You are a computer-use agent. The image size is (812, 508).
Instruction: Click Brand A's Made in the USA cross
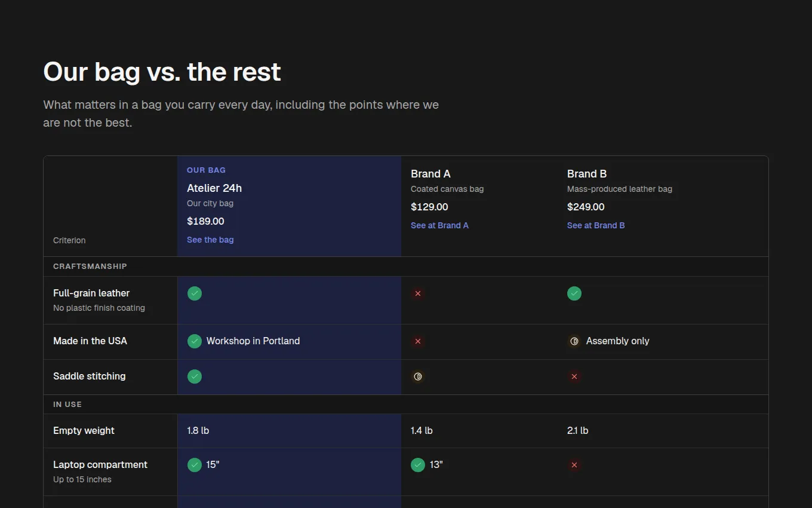pos(418,341)
